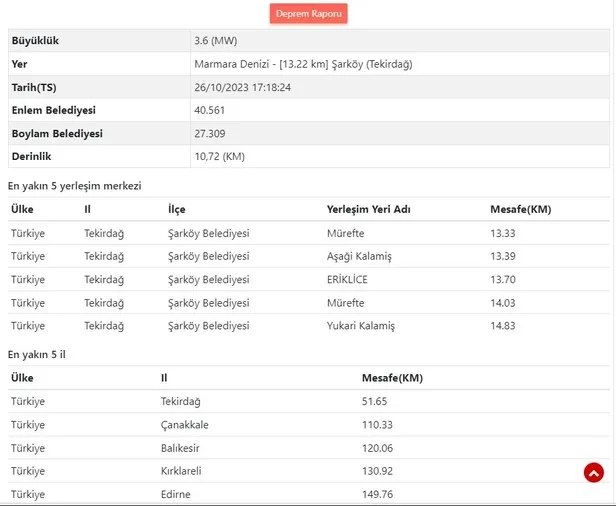Select Çanakkale in the provinces table
The height and width of the screenshot is (506, 616).
[x=184, y=425]
